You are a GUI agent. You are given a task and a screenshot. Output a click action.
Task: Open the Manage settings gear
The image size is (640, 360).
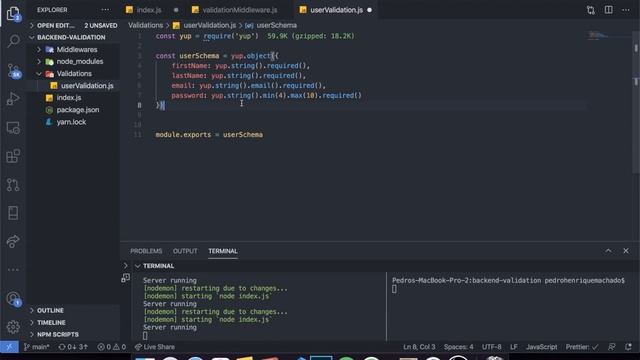13,327
